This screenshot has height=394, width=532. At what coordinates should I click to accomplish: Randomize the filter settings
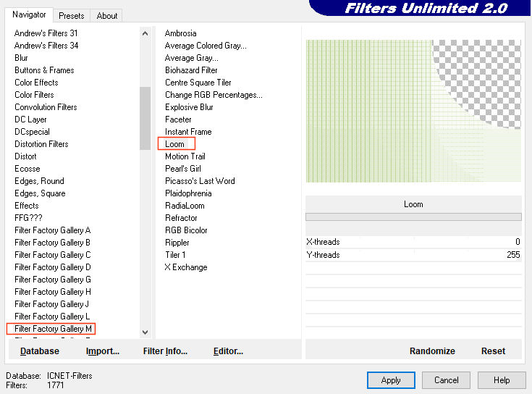pos(432,351)
